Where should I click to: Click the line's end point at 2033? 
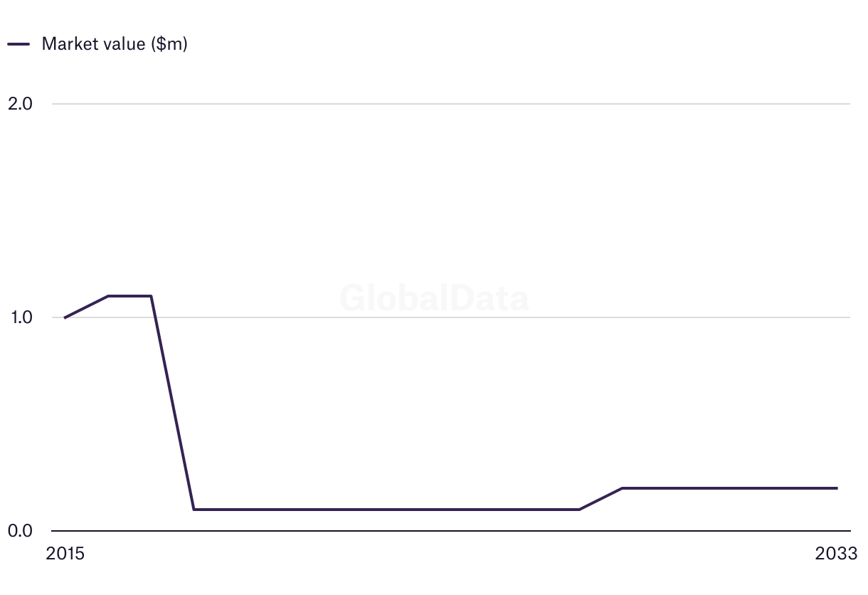click(x=837, y=488)
